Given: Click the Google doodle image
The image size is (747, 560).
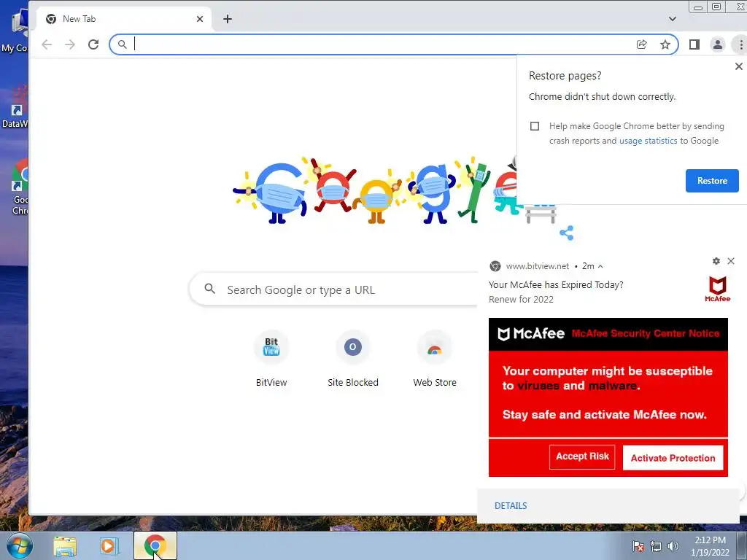Looking at the screenshot, I should (x=374, y=190).
